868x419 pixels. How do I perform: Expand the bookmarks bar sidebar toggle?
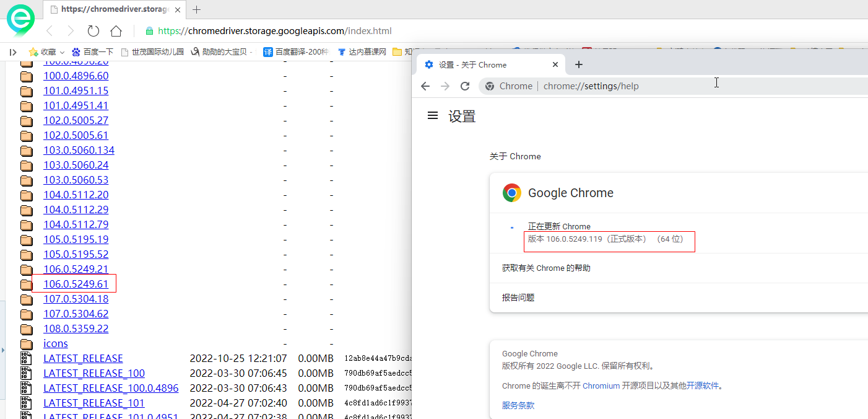[13, 52]
